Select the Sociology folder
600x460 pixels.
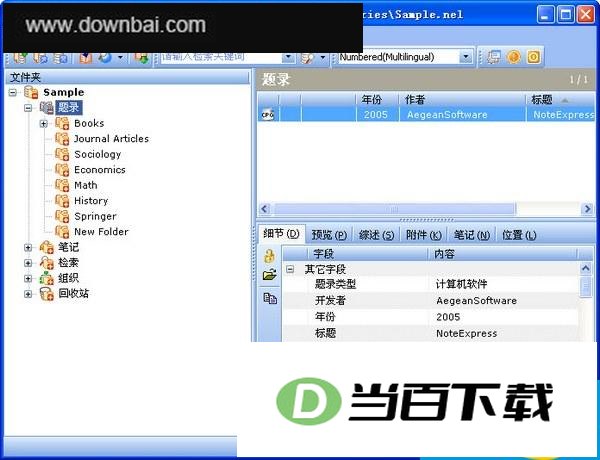point(98,154)
